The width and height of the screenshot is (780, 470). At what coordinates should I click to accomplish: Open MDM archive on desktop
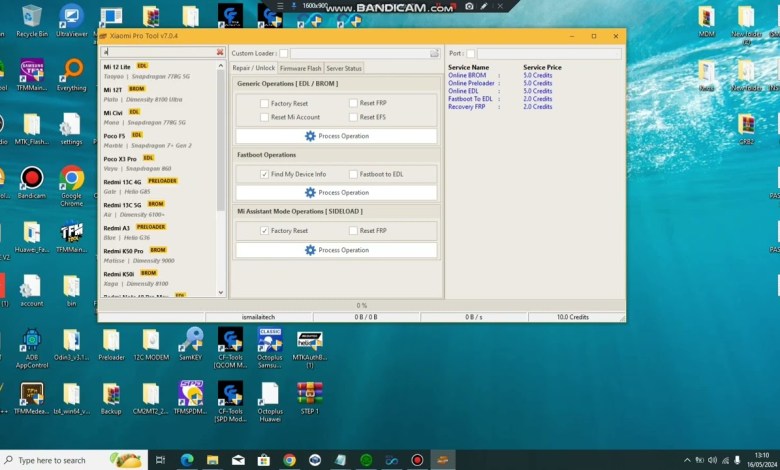(x=706, y=21)
